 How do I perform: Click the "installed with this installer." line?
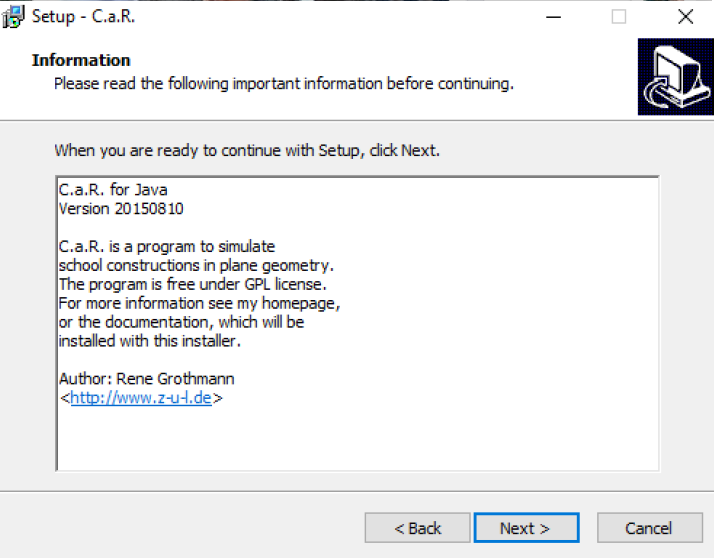coord(150,341)
